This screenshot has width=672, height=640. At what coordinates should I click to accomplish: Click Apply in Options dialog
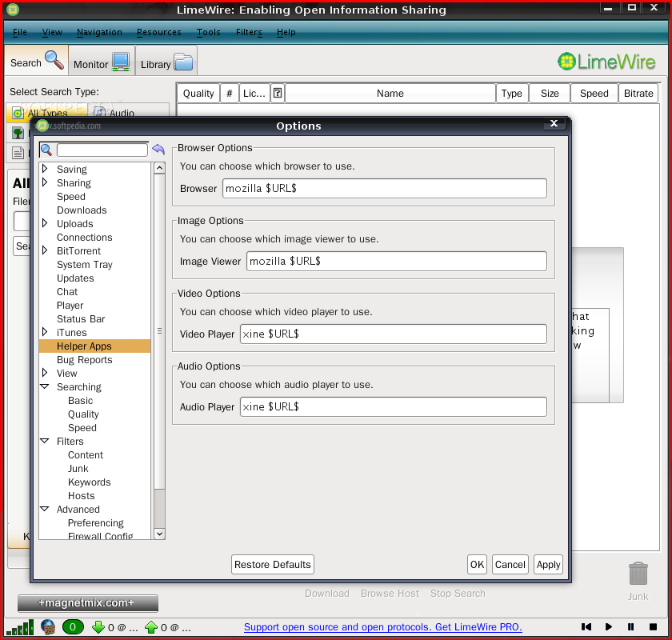[x=548, y=565]
